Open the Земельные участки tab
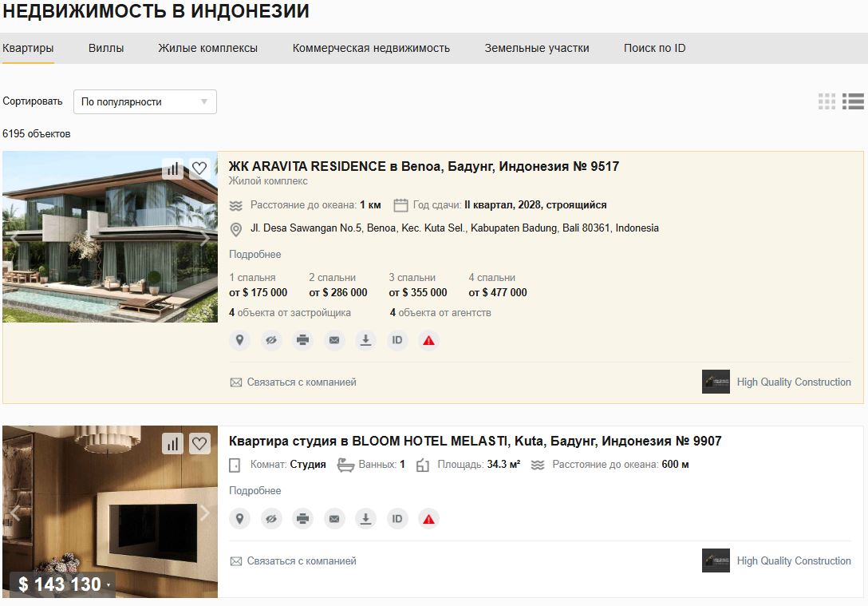The image size is (868, 606). pos(537,48)
